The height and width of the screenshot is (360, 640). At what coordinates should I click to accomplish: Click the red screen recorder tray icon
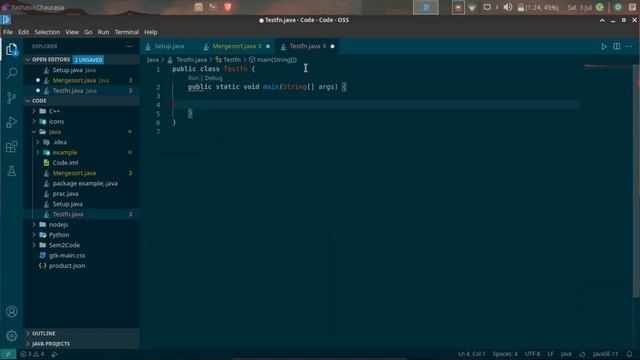click(458, 7)
